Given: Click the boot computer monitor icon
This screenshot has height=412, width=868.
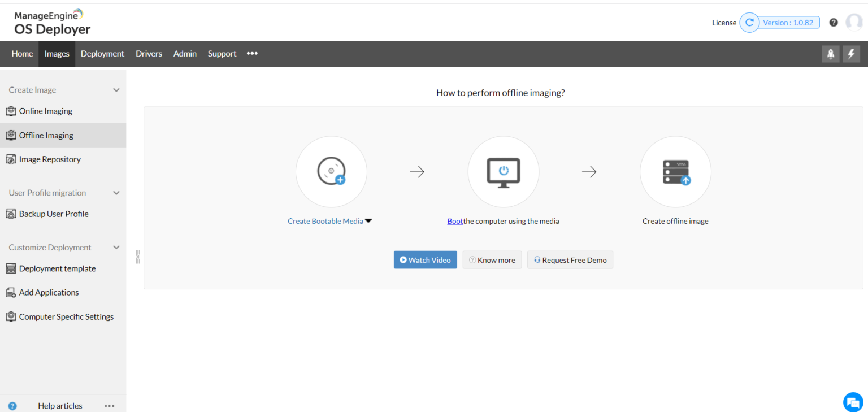Looking at the screenshot, I should tap(503, 171).
